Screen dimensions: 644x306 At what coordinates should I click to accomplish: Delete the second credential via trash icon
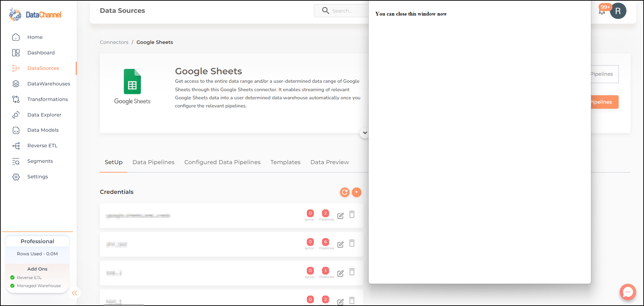coord(352,243)
